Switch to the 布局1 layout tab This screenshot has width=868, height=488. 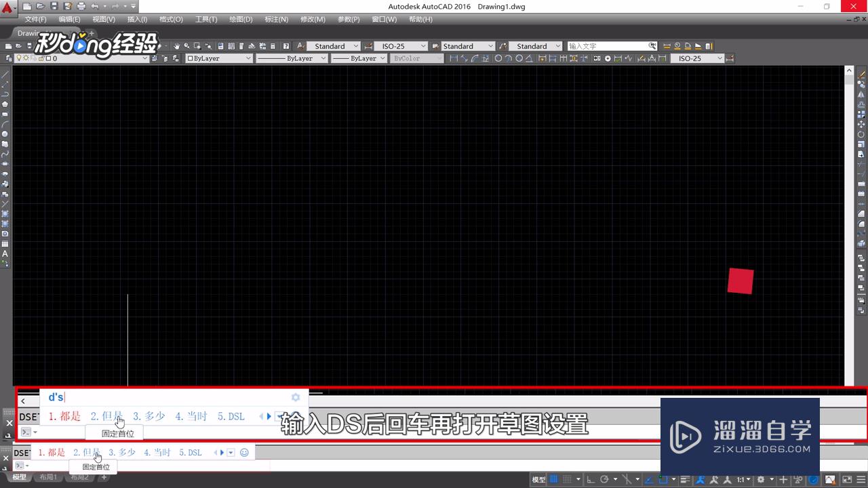(x=48, y=476)
